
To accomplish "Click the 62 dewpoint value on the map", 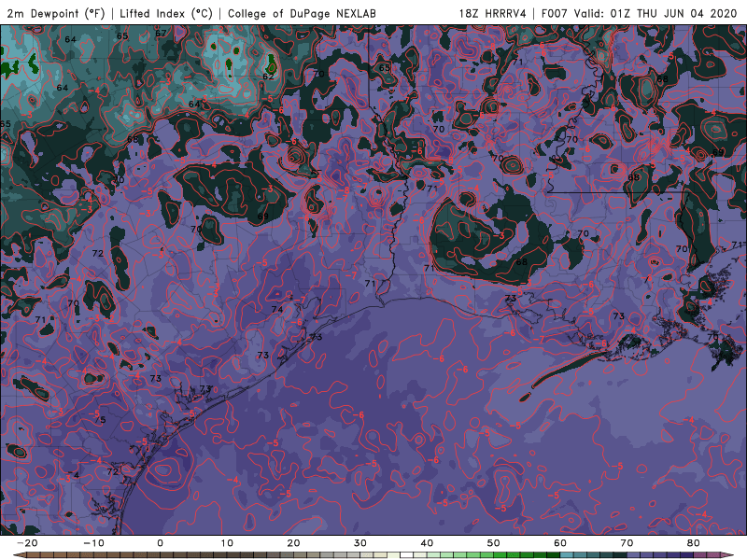I will [x=268, y=77].
